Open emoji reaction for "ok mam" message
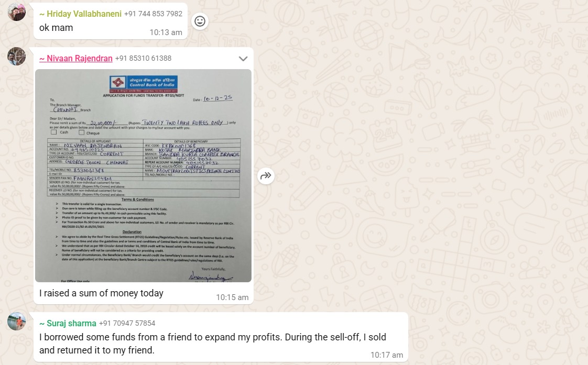This screenshot has height=365, width=588. point(200,21)
